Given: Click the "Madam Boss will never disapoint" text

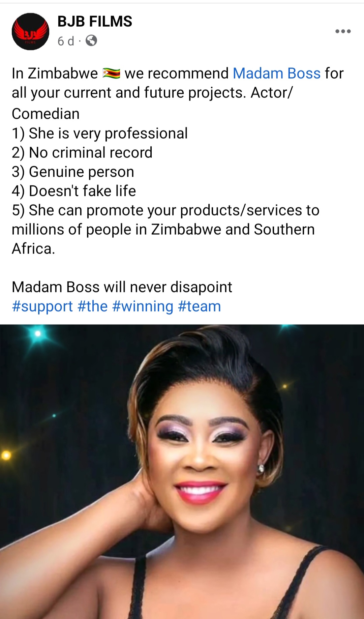Looking at the screenshot, I should tap(122, 287).
